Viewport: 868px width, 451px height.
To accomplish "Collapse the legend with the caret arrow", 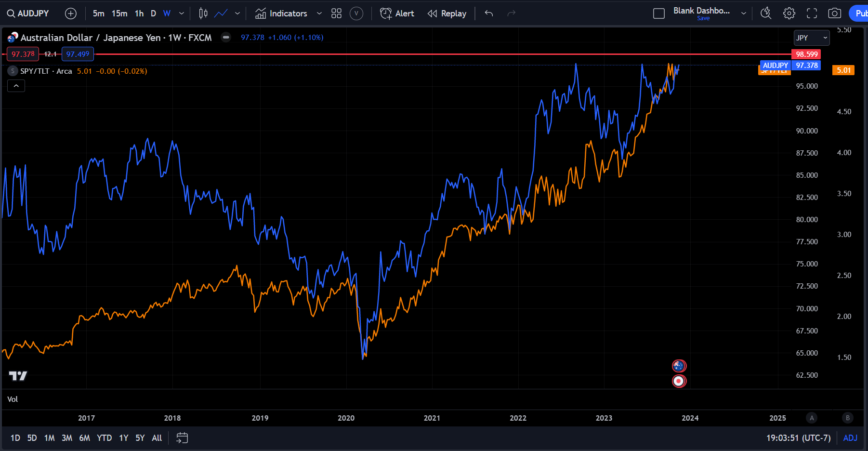I will pyautogui.click(x=16, y=85).
